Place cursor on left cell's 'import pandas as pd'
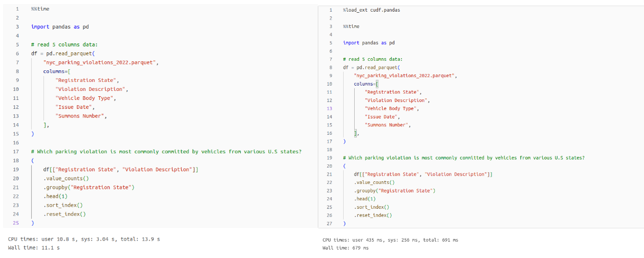 pyautogui.click(x=60, y=26)
